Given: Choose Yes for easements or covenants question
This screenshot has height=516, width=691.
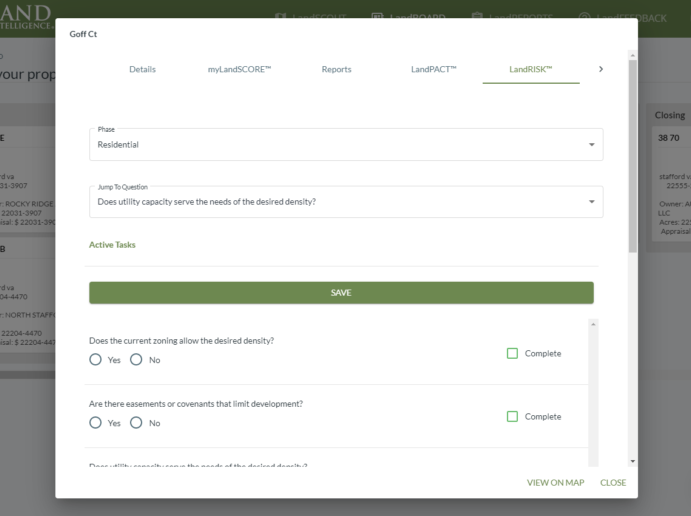Looking at the screenshot, I should (x=96, y=423).
